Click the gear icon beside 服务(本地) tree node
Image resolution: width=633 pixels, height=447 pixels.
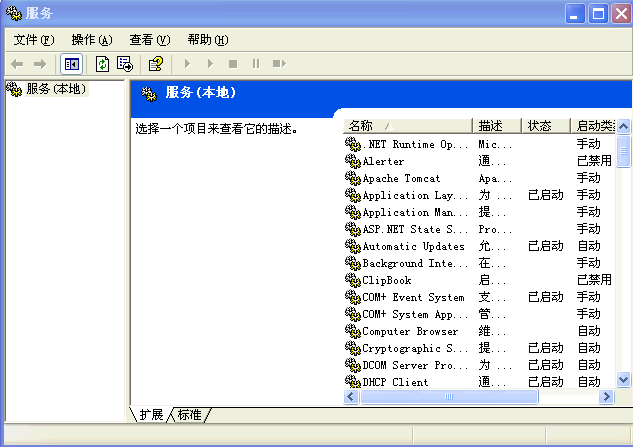pos(14,89)
